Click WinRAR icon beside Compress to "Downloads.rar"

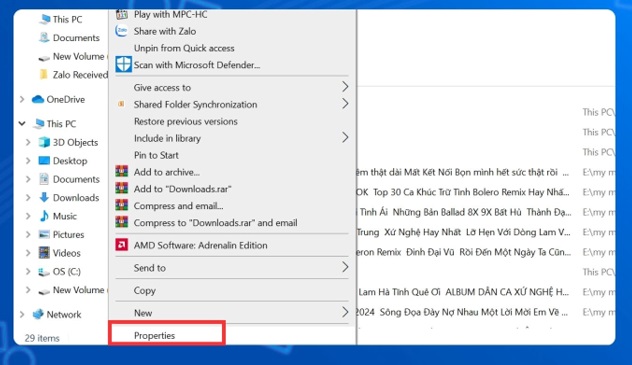122,222
